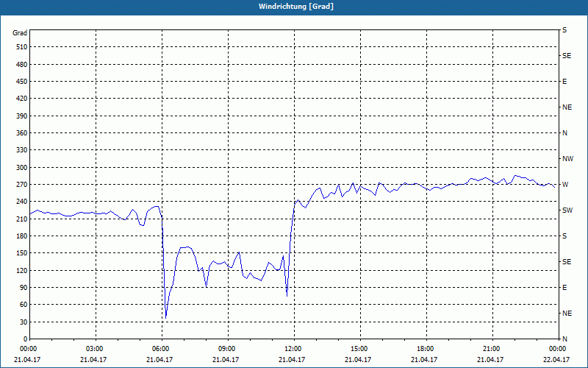Pick the SW compass direction label

coord(567,210)
